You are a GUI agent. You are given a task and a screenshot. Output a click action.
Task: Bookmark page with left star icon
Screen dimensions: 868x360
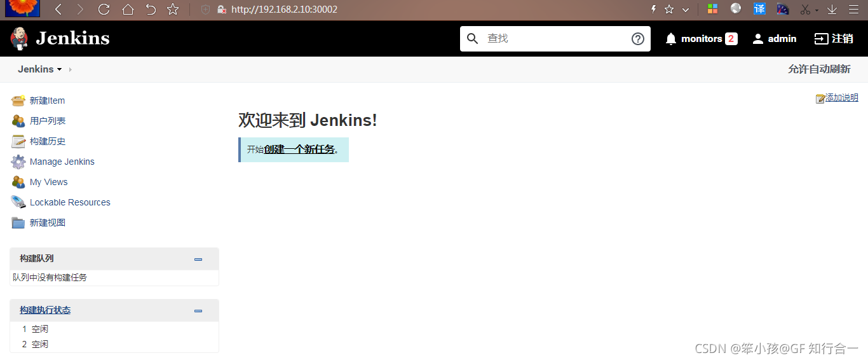173,10
